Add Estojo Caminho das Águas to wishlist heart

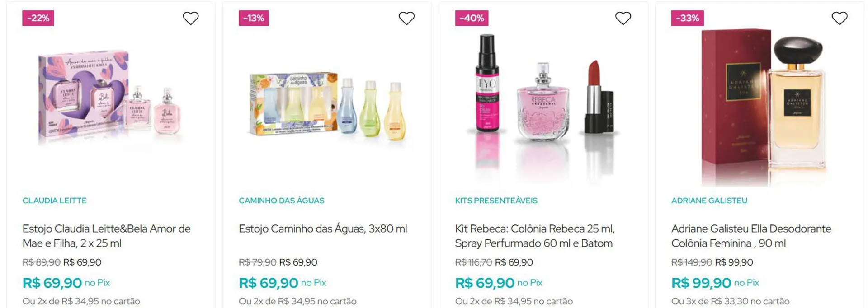click(406, 18)
